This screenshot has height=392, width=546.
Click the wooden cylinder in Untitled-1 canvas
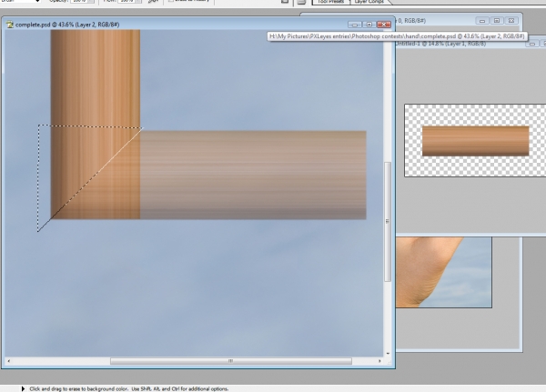pos(475,141)
